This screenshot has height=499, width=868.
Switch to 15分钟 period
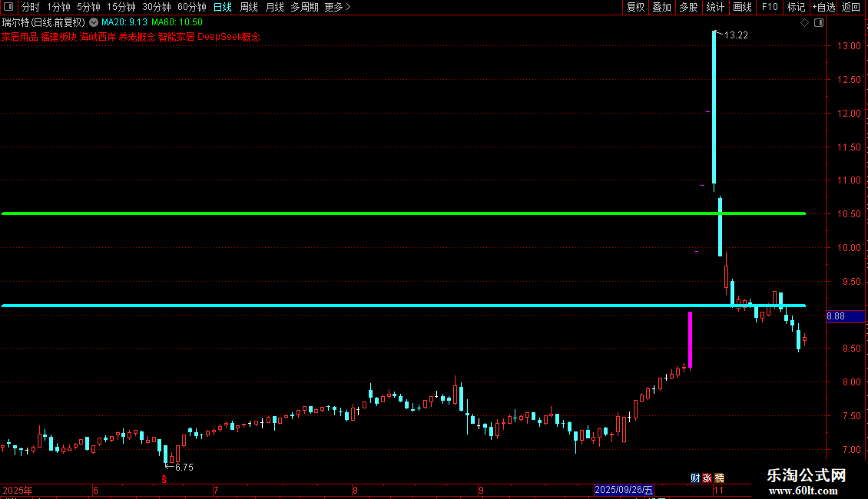coord(121,7)
